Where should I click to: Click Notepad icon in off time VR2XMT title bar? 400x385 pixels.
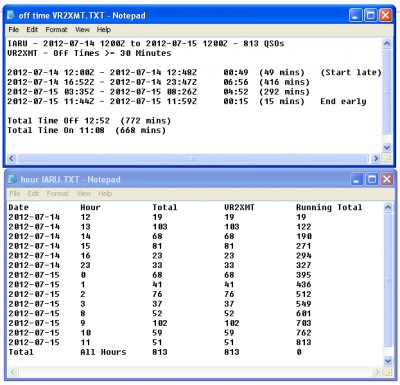[x=12, y=15]
